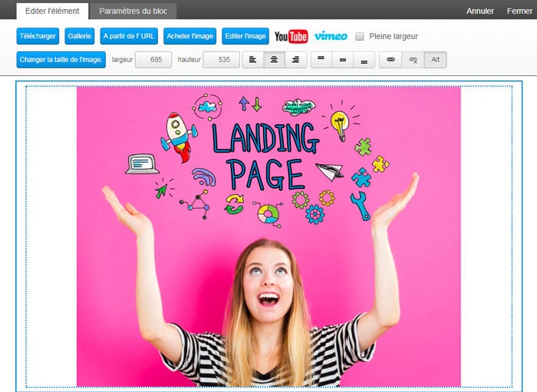537x392 pixels.
Task: Align image to the right
Action: pos(295,60)
